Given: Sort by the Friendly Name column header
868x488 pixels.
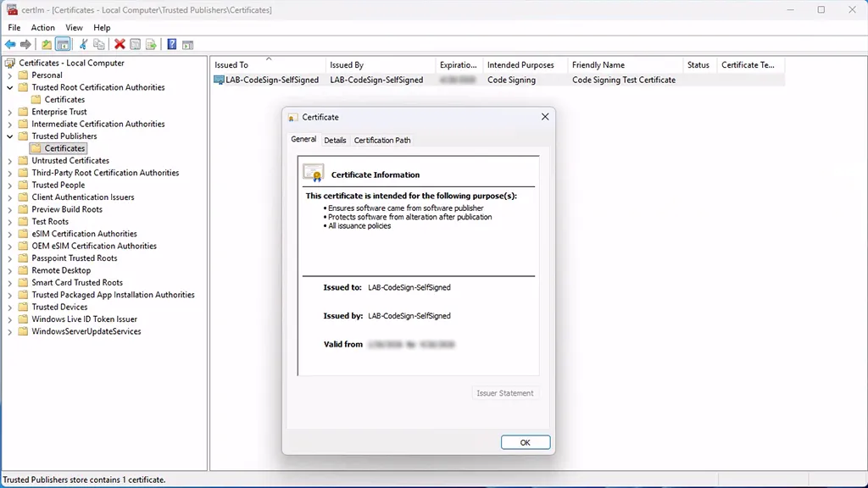Looking at the screenshot, I should (x=626, y=64).
